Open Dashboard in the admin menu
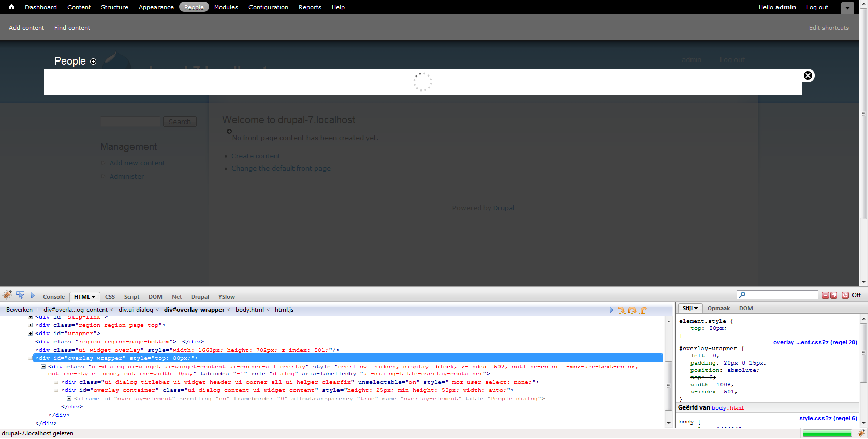 tap(41, 7)
